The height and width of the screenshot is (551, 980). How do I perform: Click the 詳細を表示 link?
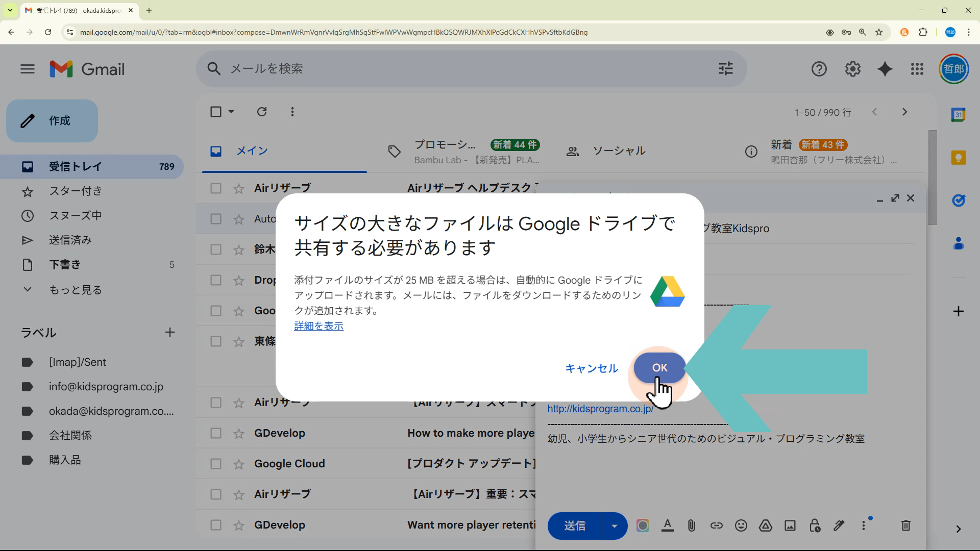[318, 326]
